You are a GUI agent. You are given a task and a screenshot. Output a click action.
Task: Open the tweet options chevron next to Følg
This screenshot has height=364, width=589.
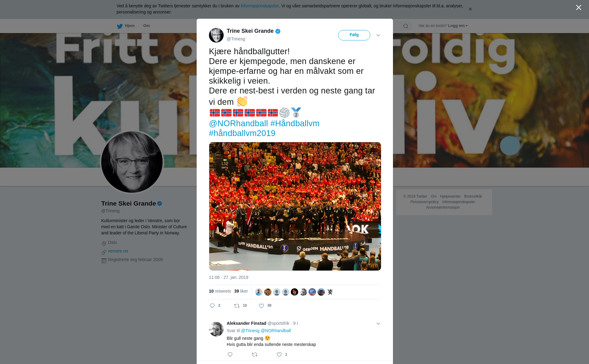[x=378, y=35]
